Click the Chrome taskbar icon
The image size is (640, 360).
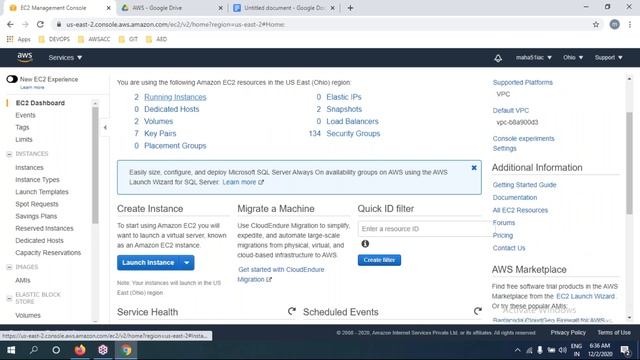[x=126, y=350]
